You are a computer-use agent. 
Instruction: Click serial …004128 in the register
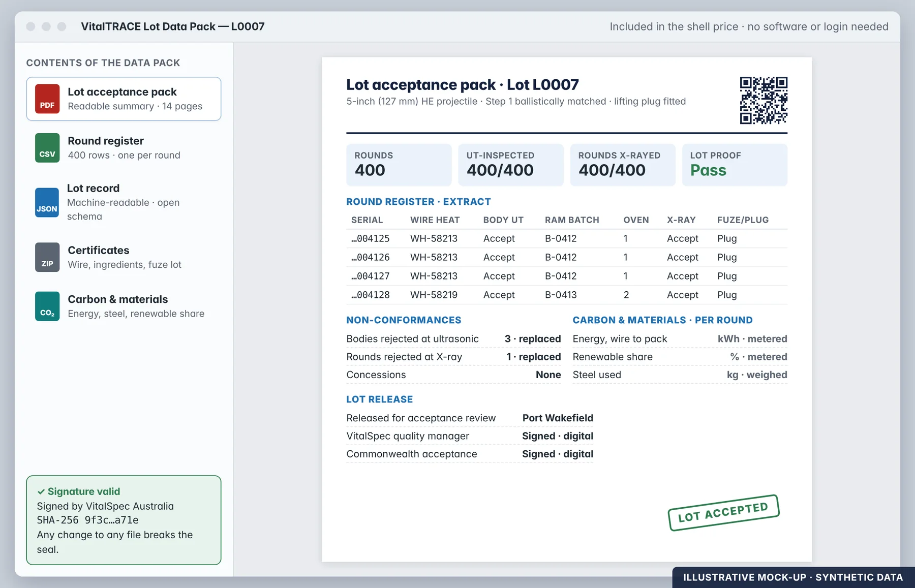pyautogui.click(x=371, y=295)
